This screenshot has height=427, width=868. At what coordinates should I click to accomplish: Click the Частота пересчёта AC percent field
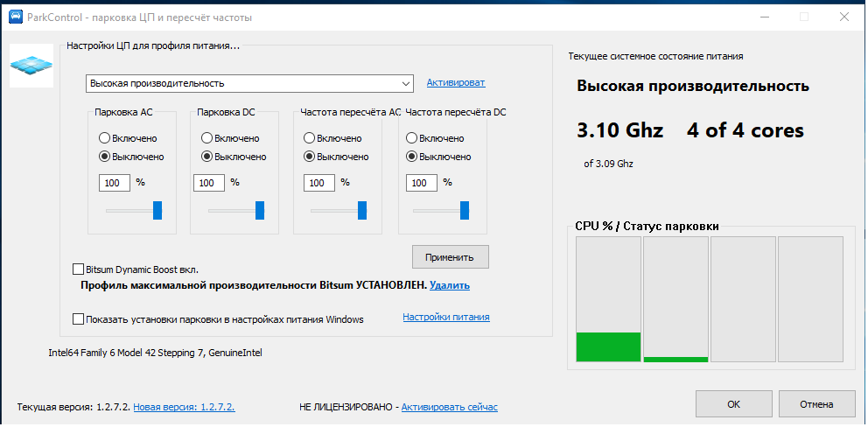coord(319,183)
